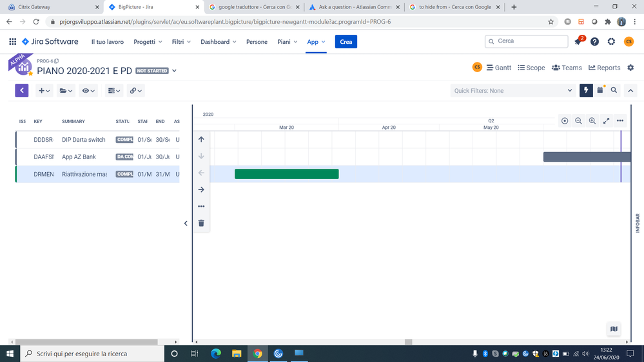Open task more actions ellipsis
The height and width of the screenshot is (362, 644).
[201, 207]
